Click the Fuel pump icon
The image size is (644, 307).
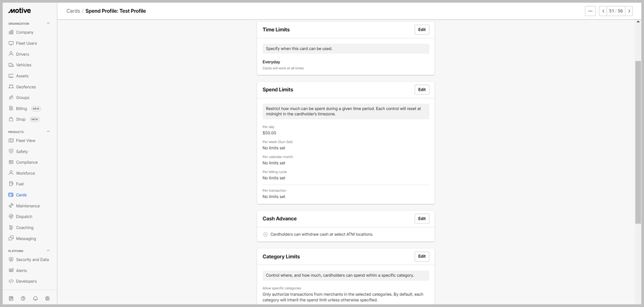(x=11, y=184)
